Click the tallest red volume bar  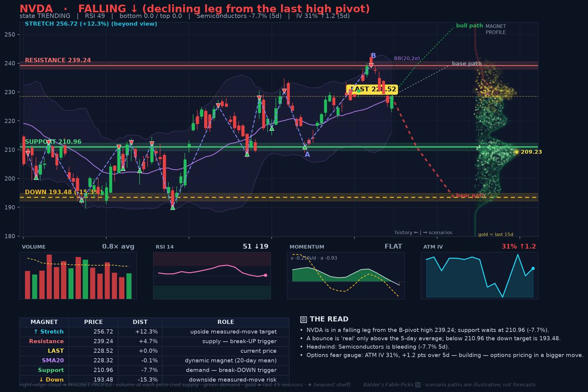(x=49, y=277)
